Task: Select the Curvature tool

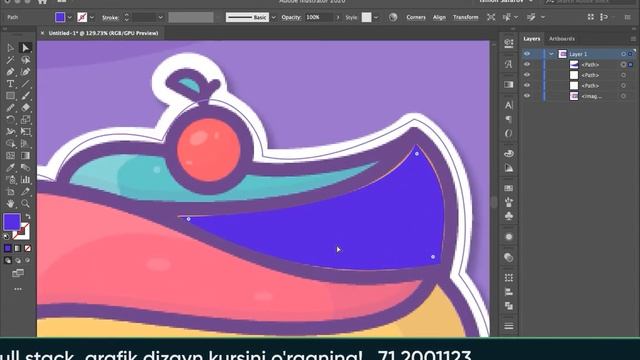Action: pos(25,72)
